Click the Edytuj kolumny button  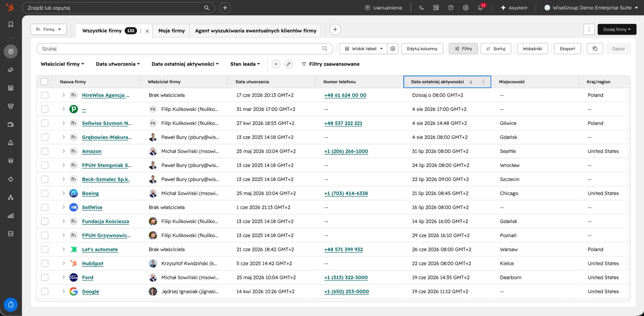coord(422,49)
